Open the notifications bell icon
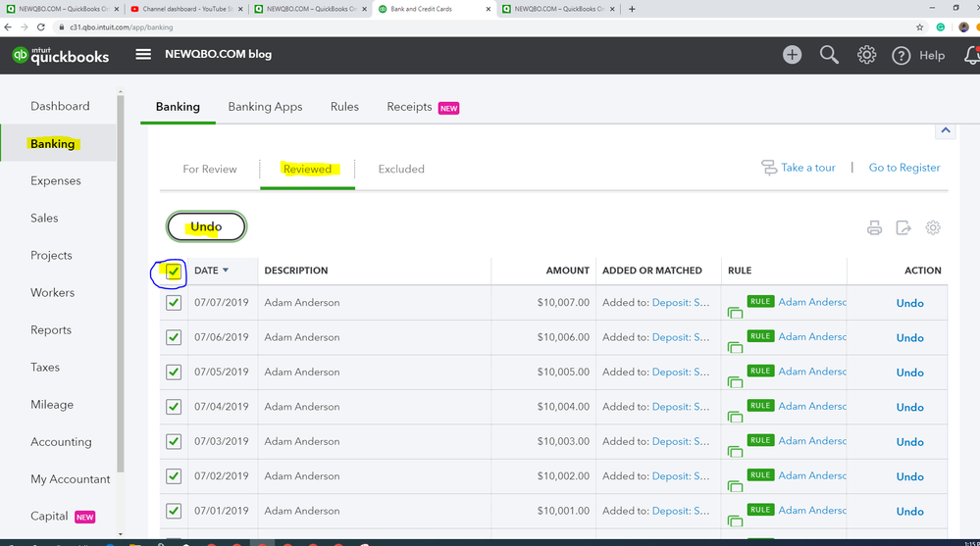Viewport: 980px width, 546px height. 972,55
